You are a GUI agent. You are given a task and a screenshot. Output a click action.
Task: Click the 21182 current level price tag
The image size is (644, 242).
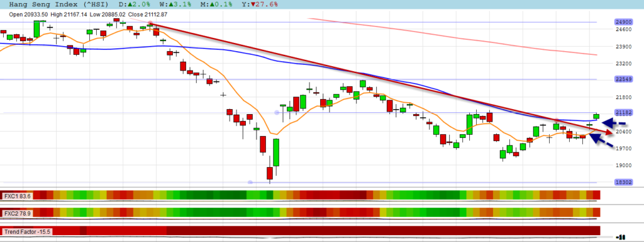pos(623,112)
